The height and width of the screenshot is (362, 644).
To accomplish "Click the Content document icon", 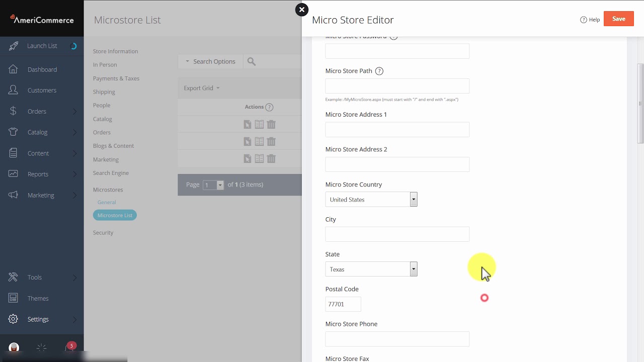I will (x=14, y=153).
